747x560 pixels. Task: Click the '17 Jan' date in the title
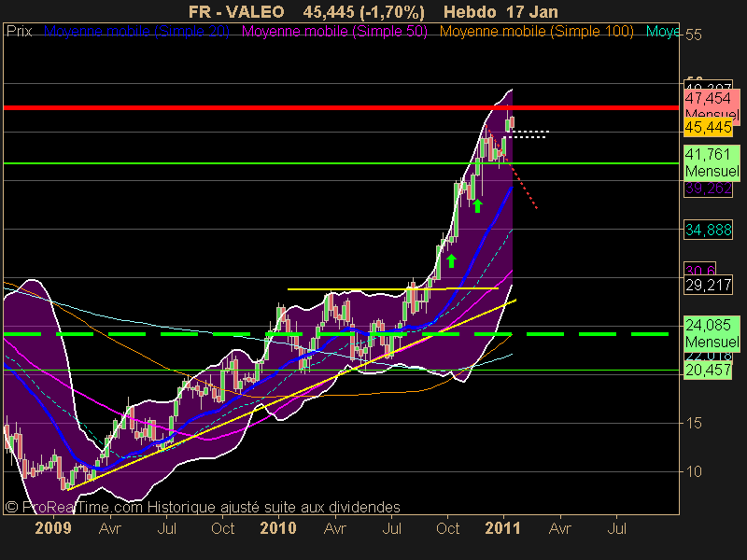pyautogui.click(x=532, y=11)
